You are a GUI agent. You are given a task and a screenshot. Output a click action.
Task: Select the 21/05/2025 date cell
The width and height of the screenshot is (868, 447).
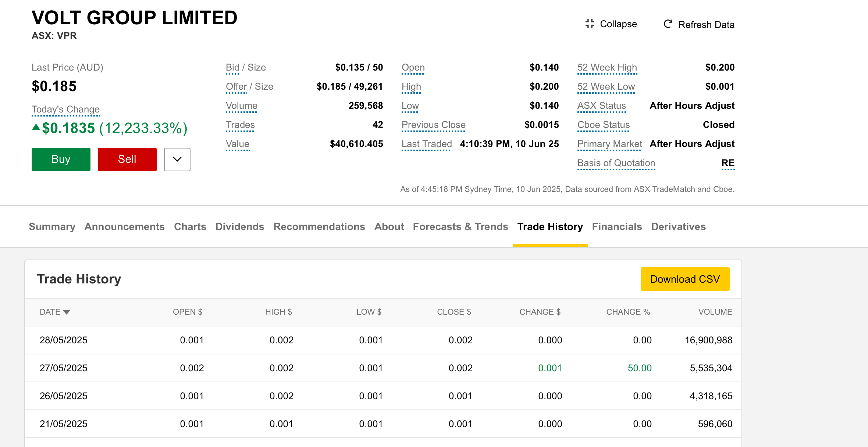[x=64, y=424]
